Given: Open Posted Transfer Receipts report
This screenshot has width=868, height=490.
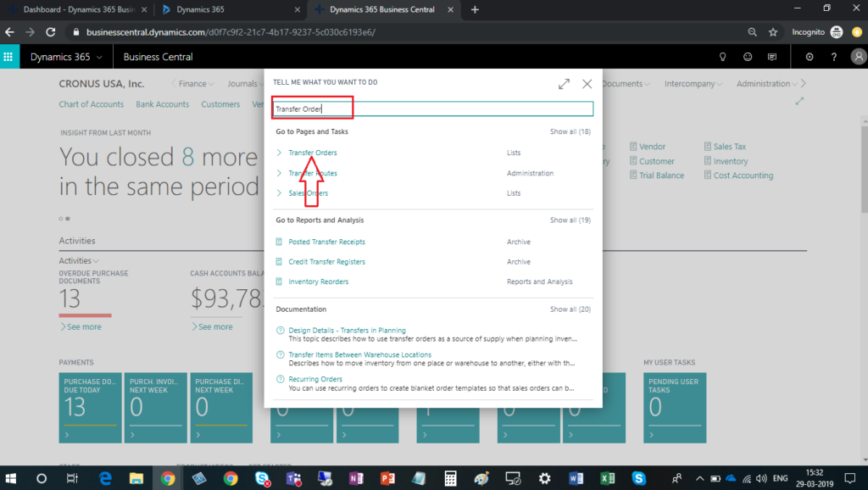Looking at the screenshot, I should pyautogui.click(x=326, y=242).
